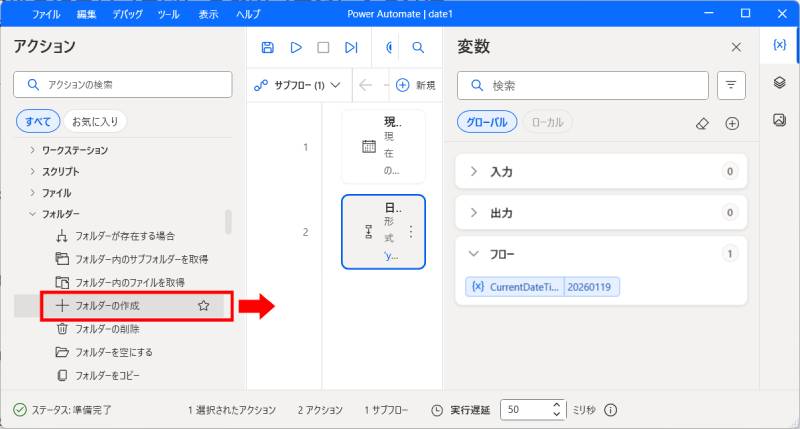Open the ツール menu
Viewport: 800px width, 429px height.
click(168, 14)
